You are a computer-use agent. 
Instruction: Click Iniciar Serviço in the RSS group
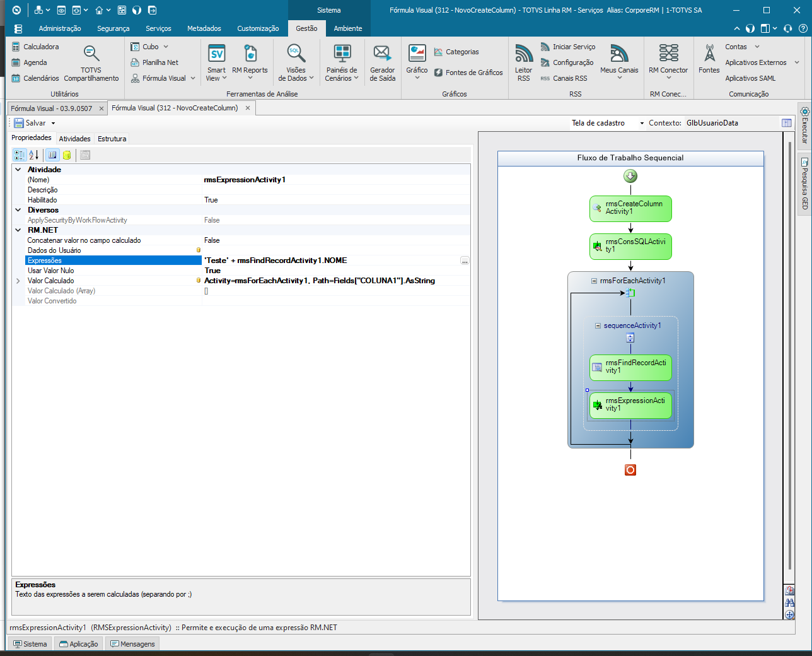click(x=568, y=47)
